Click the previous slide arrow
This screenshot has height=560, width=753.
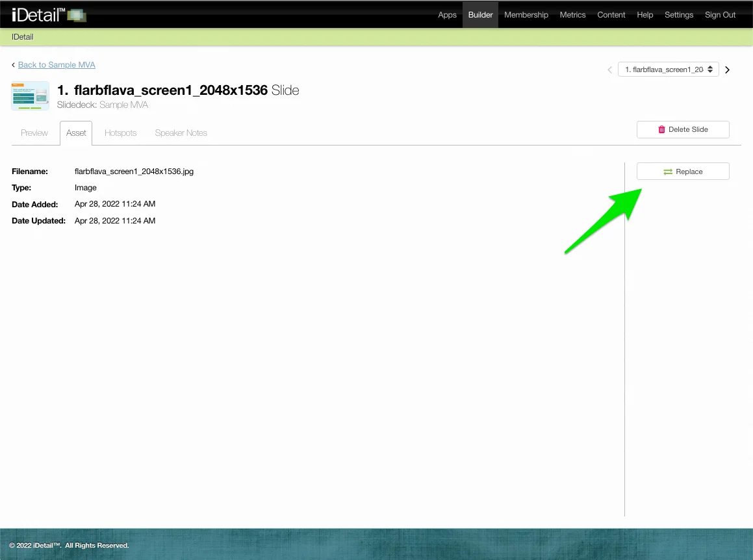click(609, 70)
